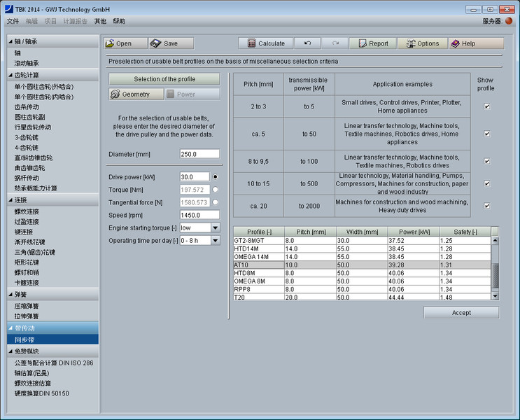
Task: Select 压缩弹簧 in the sidebar
Action: pos(28,306)
